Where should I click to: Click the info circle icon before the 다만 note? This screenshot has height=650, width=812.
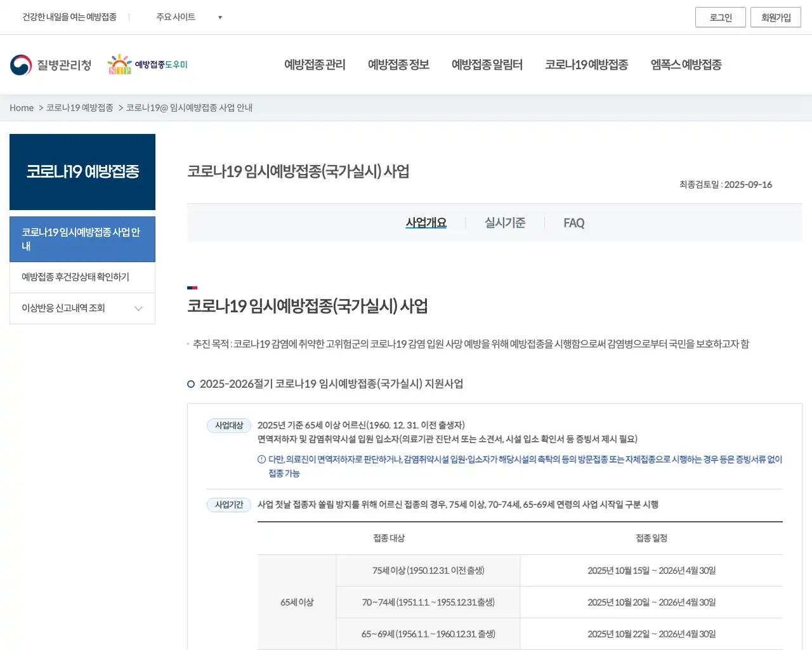261,460
